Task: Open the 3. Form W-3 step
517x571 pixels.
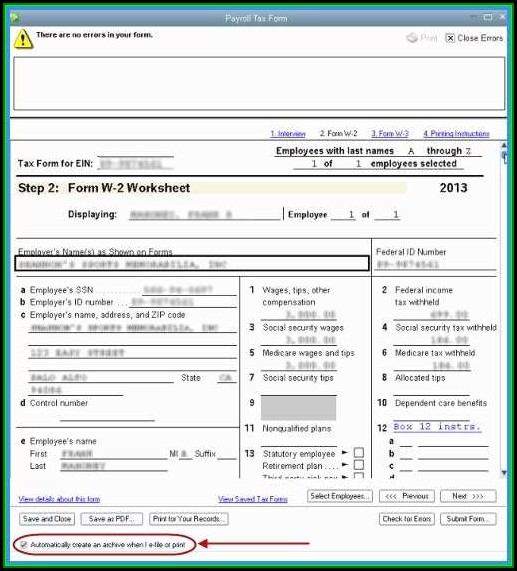Action: coord(390,134)
